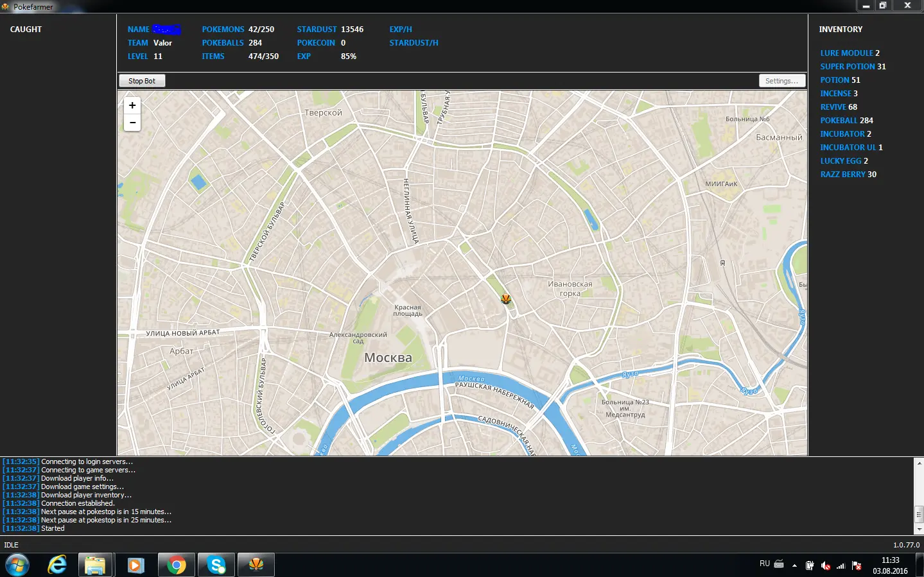Click log line 'Download game settings...'
924x577 pixels.
pos(63,487)
